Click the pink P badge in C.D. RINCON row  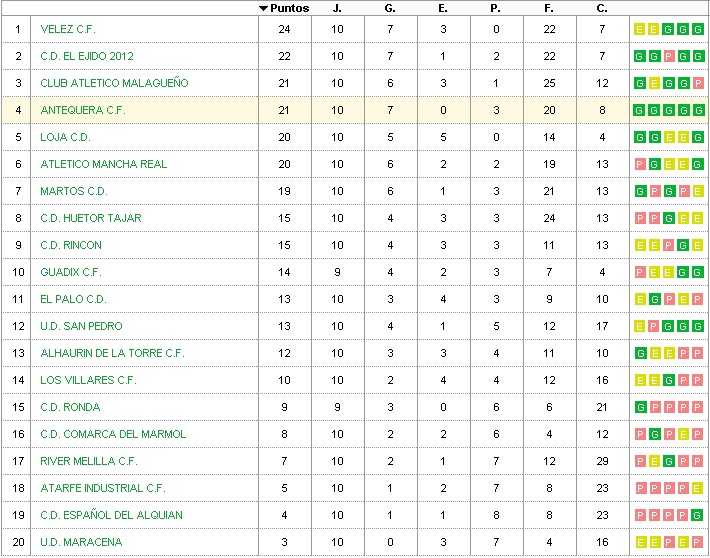tap(668, 245)
